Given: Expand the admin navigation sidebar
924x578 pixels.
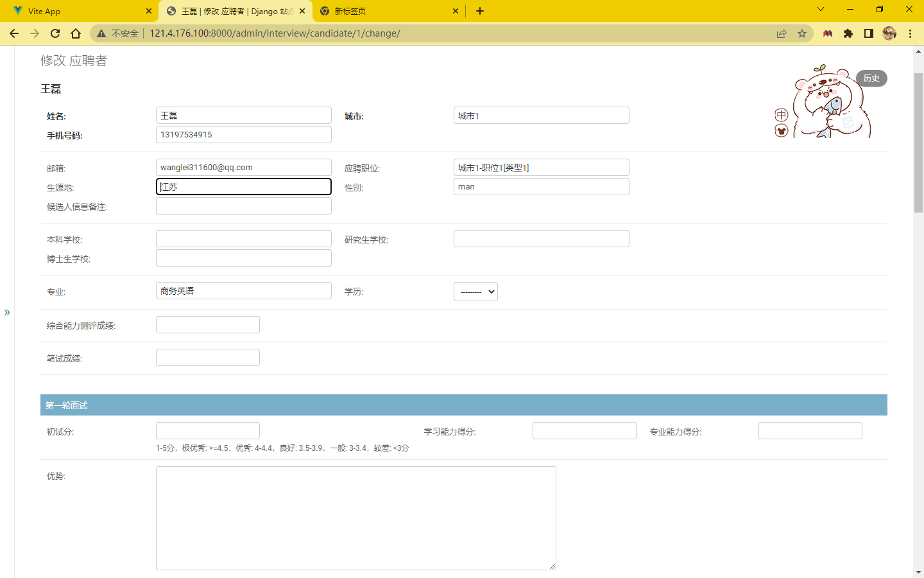Looking at the screenshot, I should (x=7, y=312).
